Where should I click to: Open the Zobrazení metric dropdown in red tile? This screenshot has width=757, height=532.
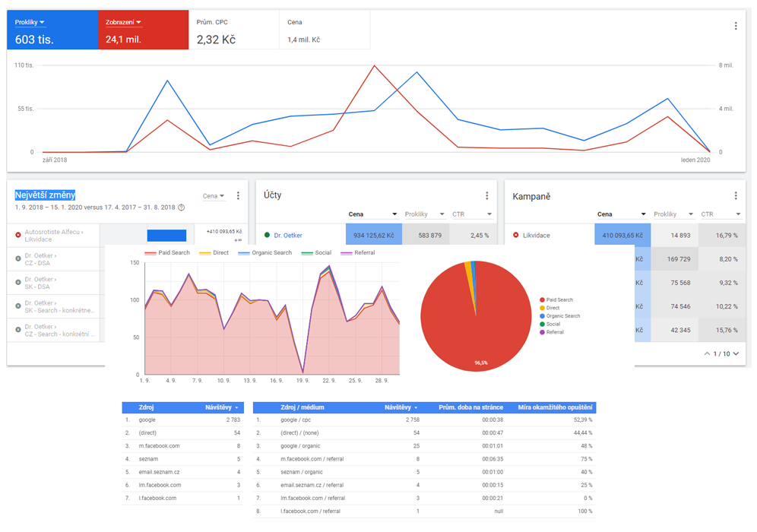tap(123, 23)
